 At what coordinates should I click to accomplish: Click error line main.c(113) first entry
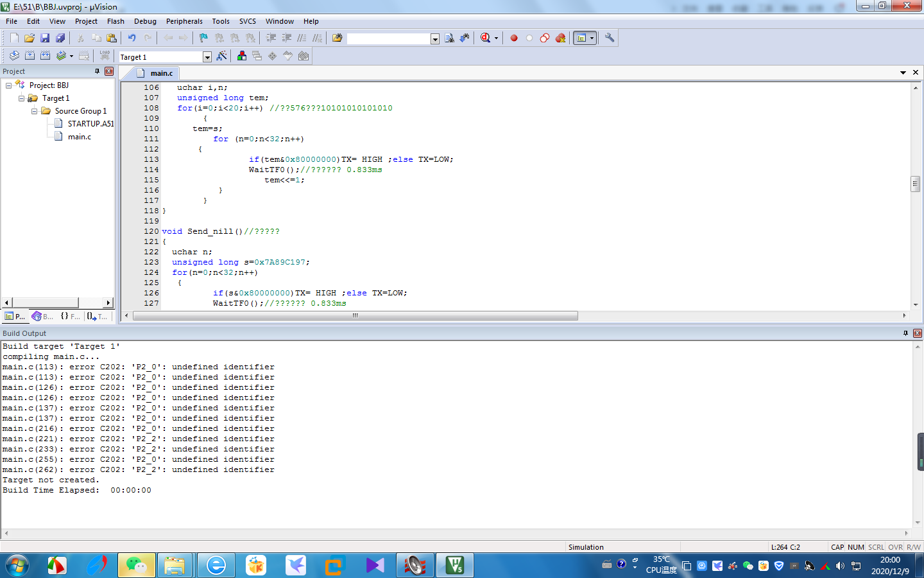tap(139, 367)
